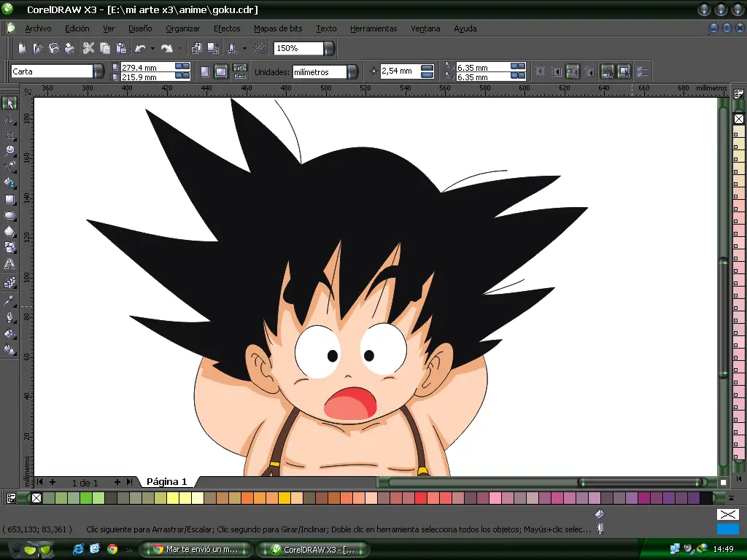This screenshot has width=747, height=560.
Task: Select the Interactive Fill tool
Action: (x=9, y=350)
